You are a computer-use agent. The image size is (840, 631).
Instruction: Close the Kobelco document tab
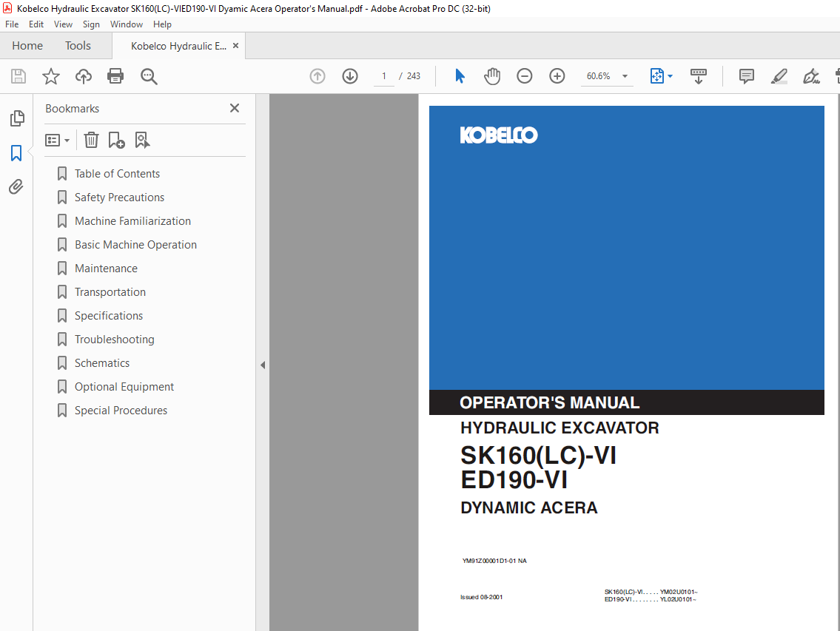pyautogui.click(x=235, y=46)
